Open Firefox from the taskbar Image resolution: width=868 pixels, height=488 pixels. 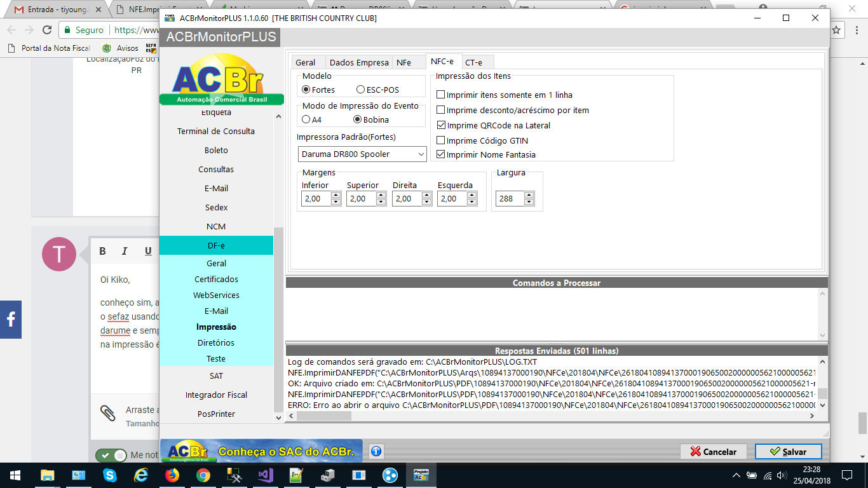click(172, 475)
